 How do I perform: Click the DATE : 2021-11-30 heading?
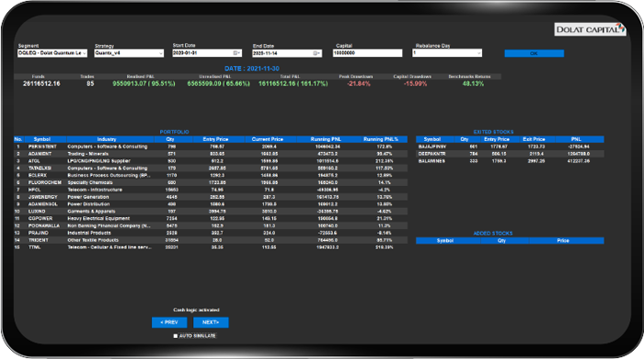click(x=252, y=69)
